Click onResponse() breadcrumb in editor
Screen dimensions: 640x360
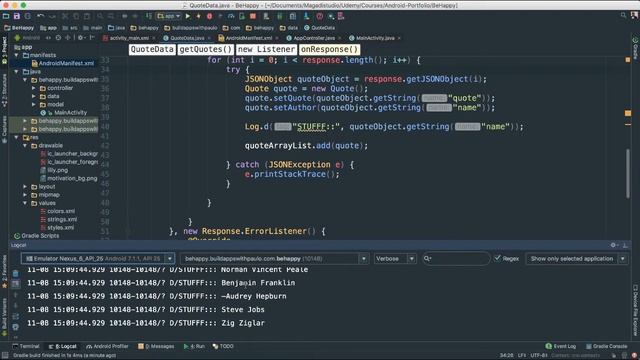tap(329, 49)
